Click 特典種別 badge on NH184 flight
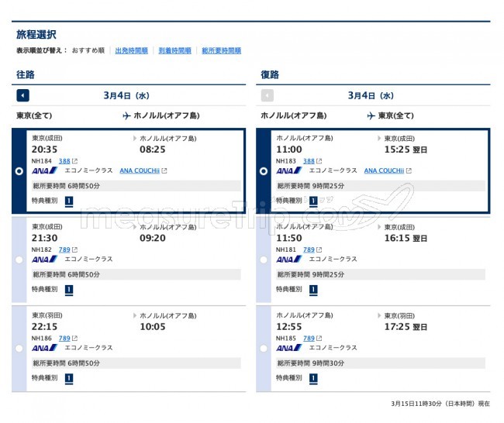Viewport: 504px width, 423px height. point(69,201)
